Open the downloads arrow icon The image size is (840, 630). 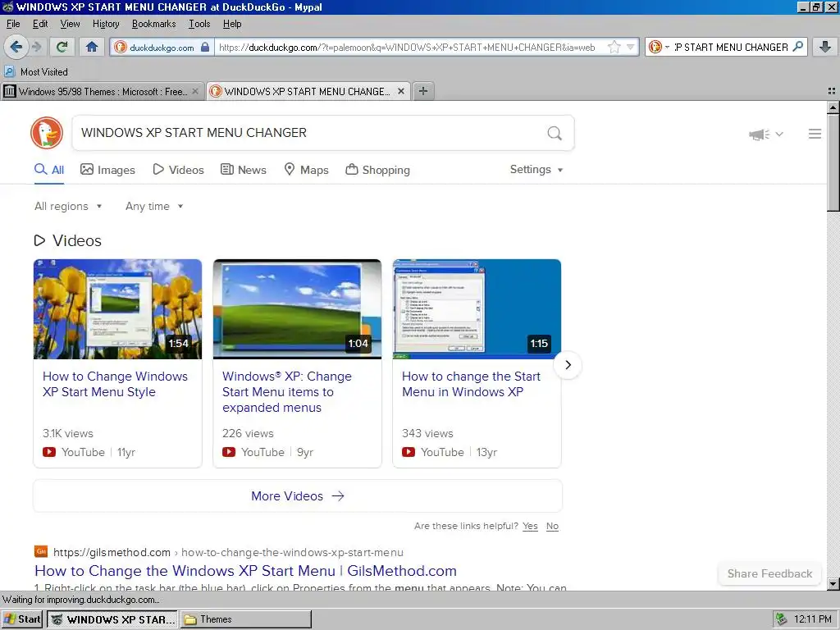825,47
